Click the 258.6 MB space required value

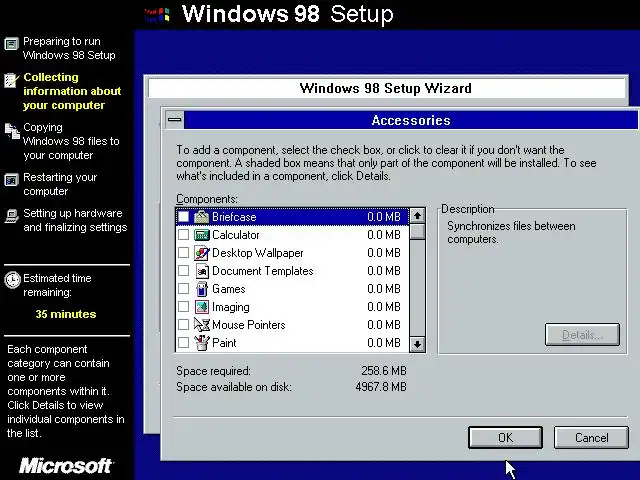[x=384, y=371]
